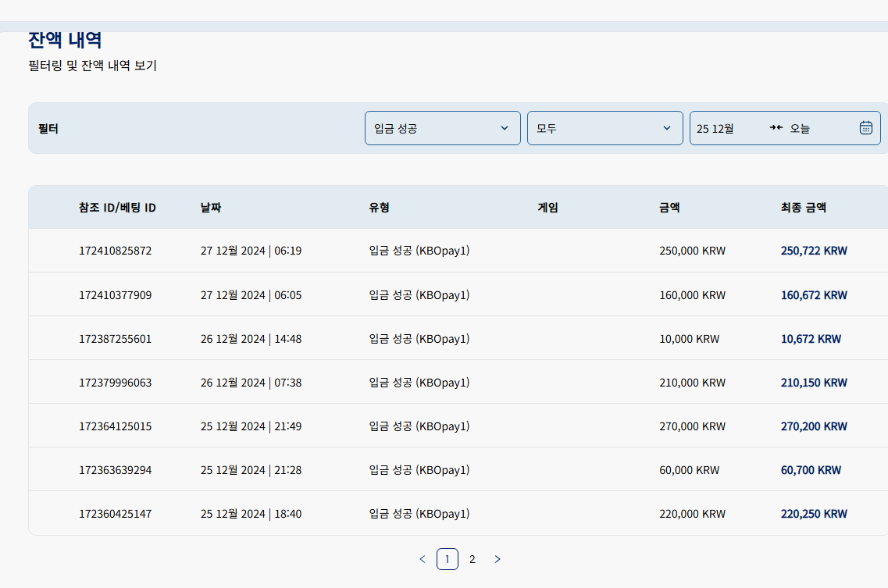This screenshot has width=888, height=588.
Task: Select reference ID 172387255601
Action: pyautogui.click(x=116, y=339)
